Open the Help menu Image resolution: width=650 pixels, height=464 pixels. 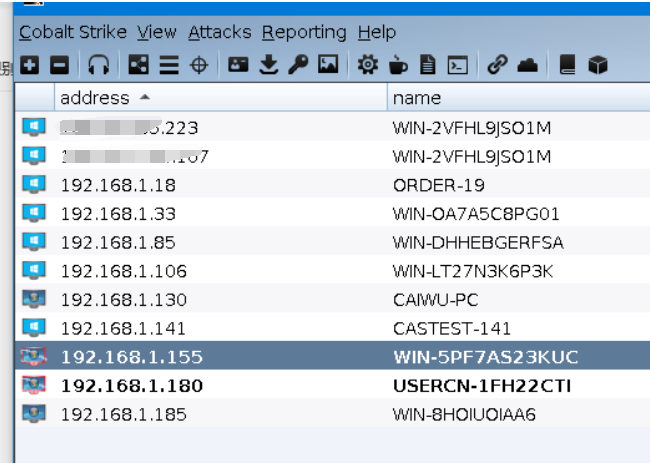(377, 33)
